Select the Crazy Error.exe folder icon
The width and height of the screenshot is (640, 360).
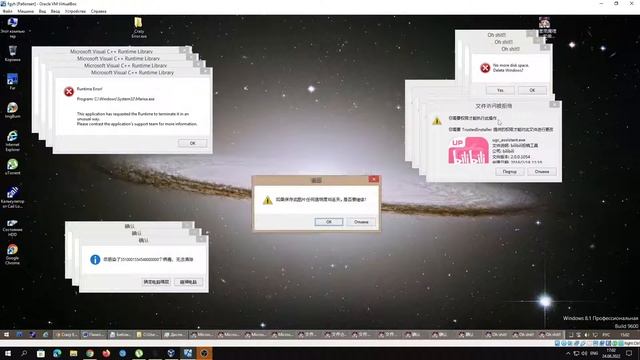point(139,28)
